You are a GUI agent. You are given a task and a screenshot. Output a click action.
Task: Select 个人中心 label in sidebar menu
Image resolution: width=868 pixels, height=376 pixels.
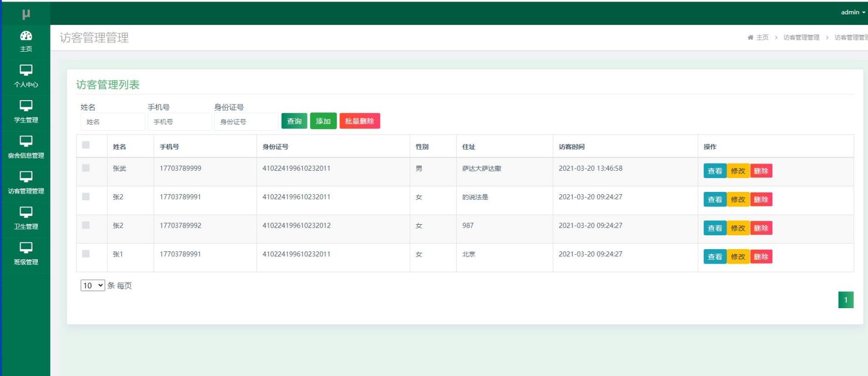coord(26,85)
